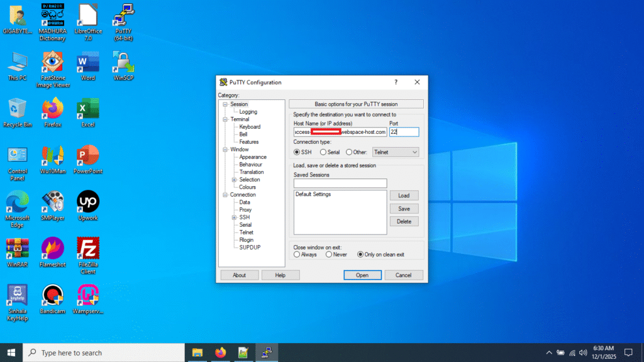Image resolution: width=644 pixels, height=362 pixels.
Task: Choose the Other connection type
Action: tap(348, 151)
